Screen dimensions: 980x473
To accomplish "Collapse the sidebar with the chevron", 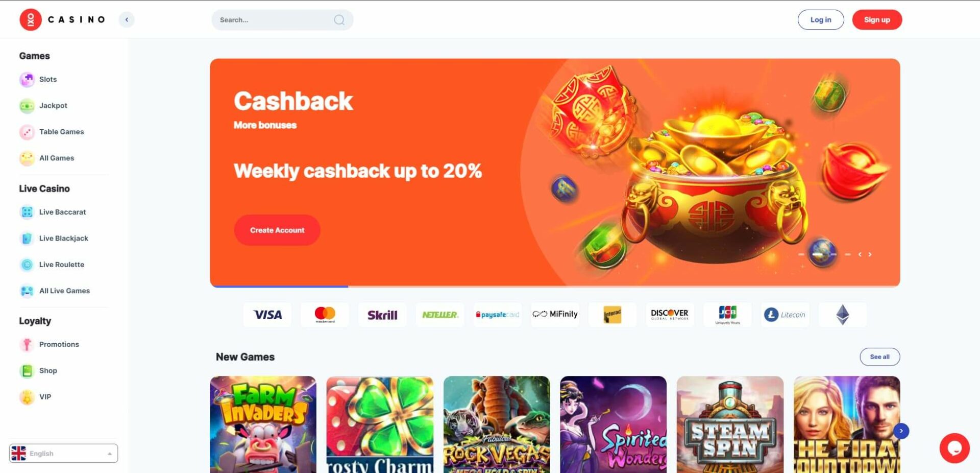I will point(127,20).
